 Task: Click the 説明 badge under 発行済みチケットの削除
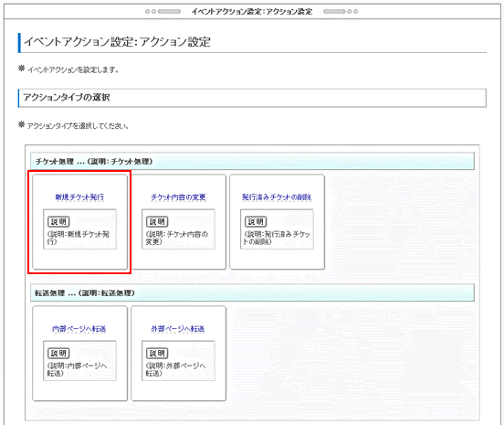(x=256, y=221)
